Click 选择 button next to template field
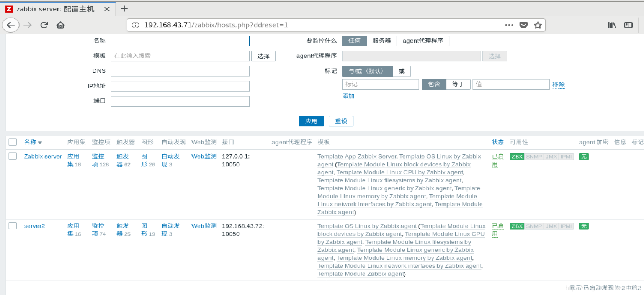This screenshot has height=295, width=644. click(263, 56)
